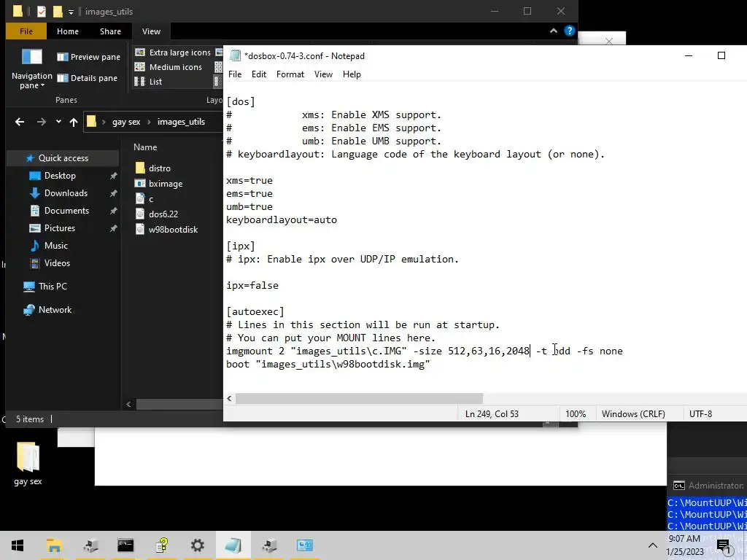Click the UTF-8 encoding status entry

coord(700,414)
